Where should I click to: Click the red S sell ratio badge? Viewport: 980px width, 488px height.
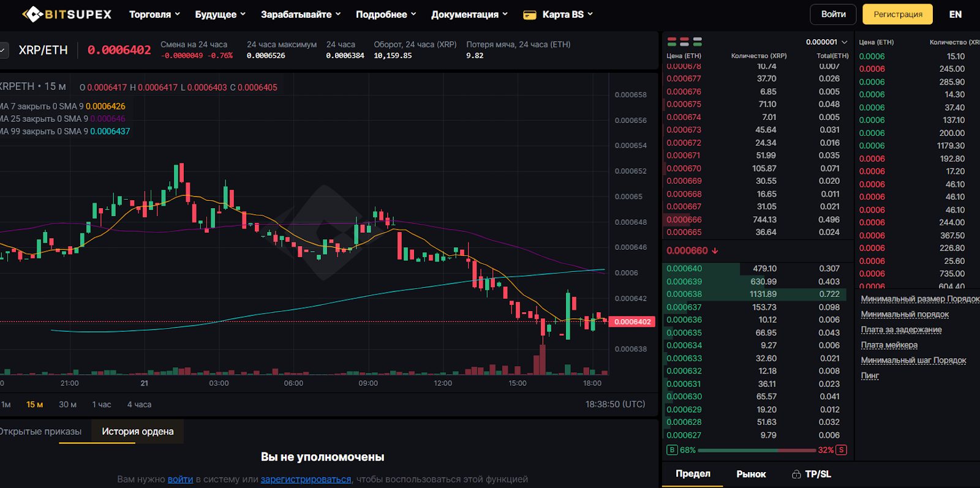[x=842, y=450]
